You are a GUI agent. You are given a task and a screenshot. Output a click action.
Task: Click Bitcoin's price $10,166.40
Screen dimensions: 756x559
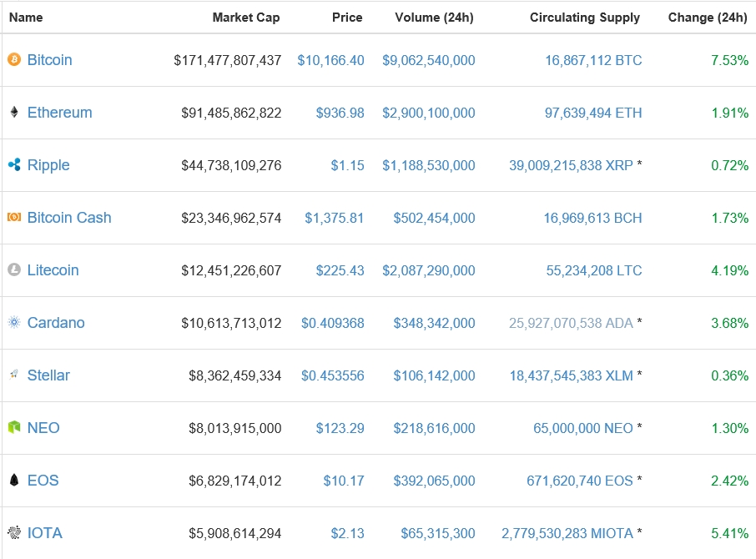pyautogui.click(x=330, y=60)
